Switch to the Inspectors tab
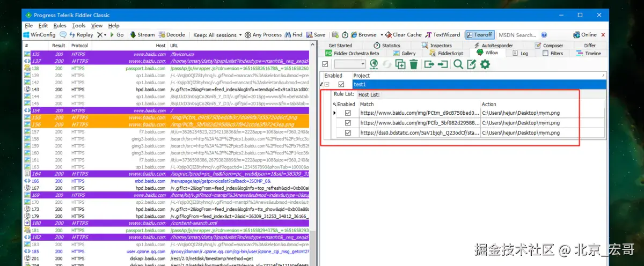 pyautogui.click(x=436, y=46)
